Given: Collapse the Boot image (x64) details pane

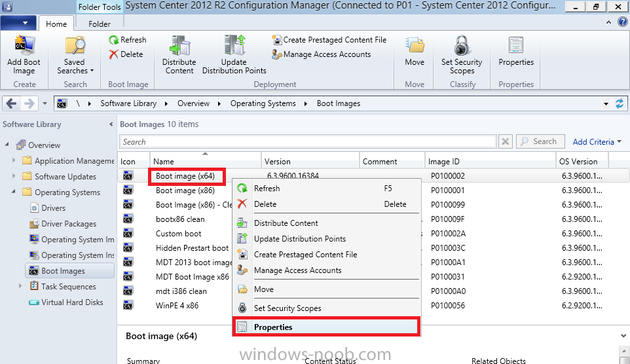Looking at the screenshot, I should (623, 336).
